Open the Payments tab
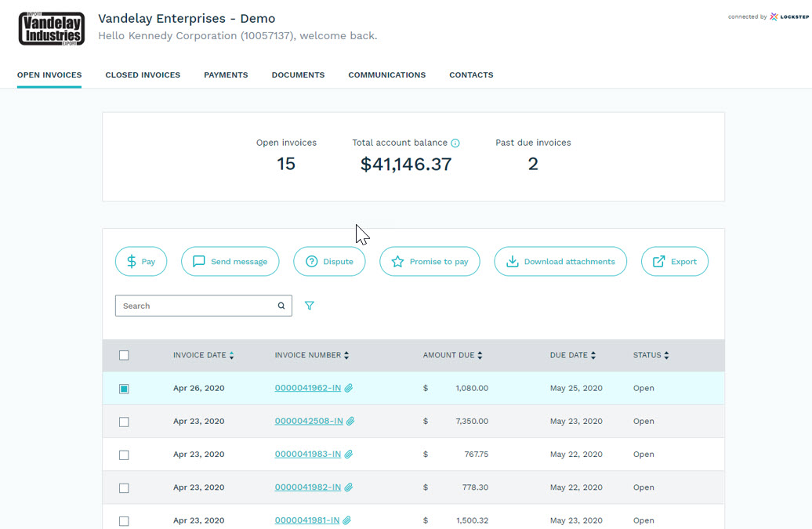Image resolution: width=812 pixels, height=529 pixels. tap(226, 75)
